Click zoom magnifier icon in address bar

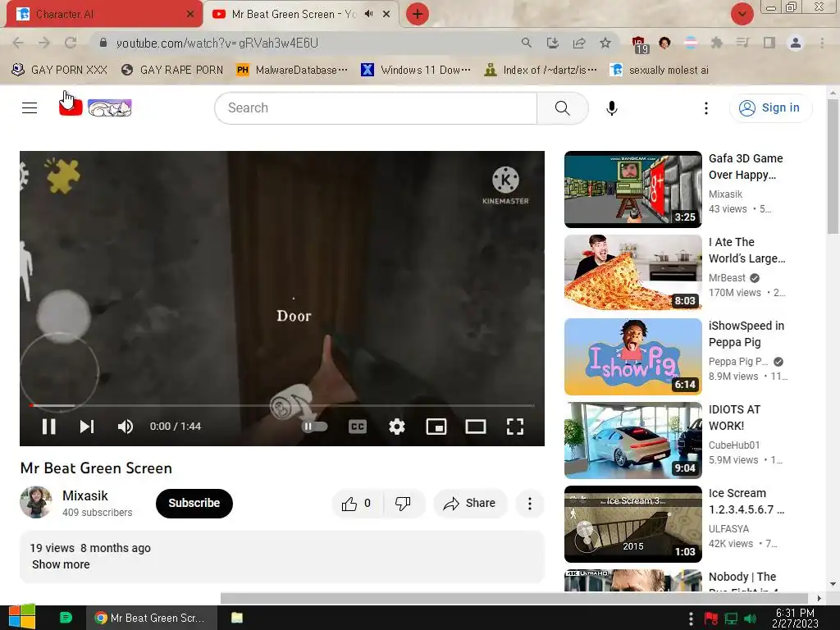pyautogui.click(x=527, y=43)
